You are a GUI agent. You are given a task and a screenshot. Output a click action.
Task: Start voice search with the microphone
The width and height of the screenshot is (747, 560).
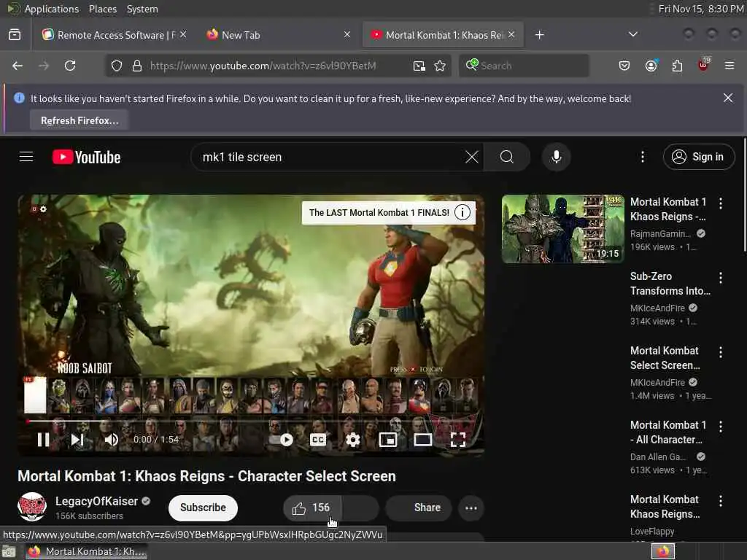556,157
